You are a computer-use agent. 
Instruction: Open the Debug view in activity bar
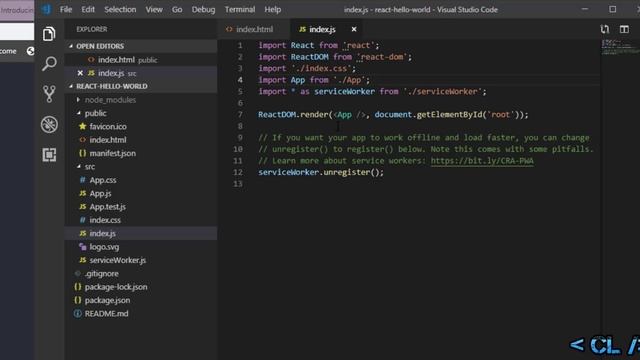pos(49,124)
